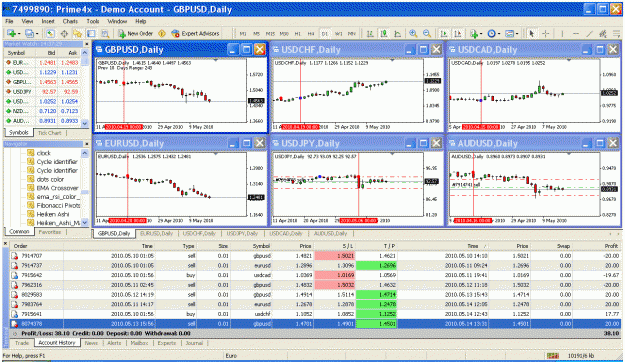625x362 pixels.
Task: Switch to the Tick Chart tab
Action: [x=49, y=133]
